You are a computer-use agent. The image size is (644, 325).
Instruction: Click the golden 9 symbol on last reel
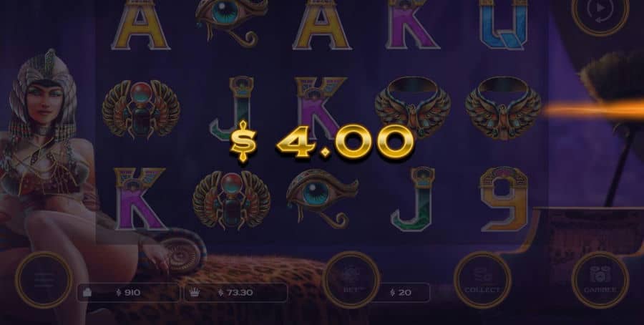click(504, 198)
